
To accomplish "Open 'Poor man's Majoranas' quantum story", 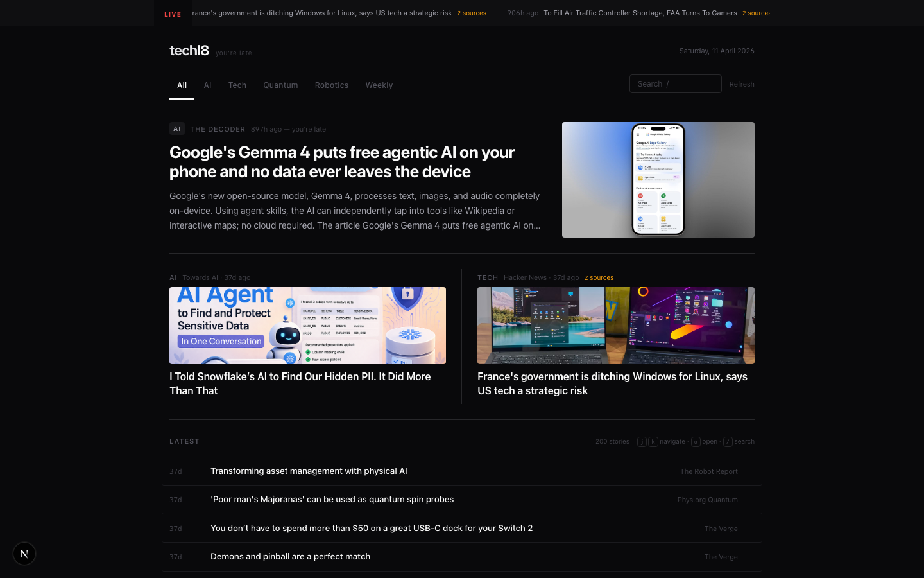I will pyautogui.click(x=332, y=499).
